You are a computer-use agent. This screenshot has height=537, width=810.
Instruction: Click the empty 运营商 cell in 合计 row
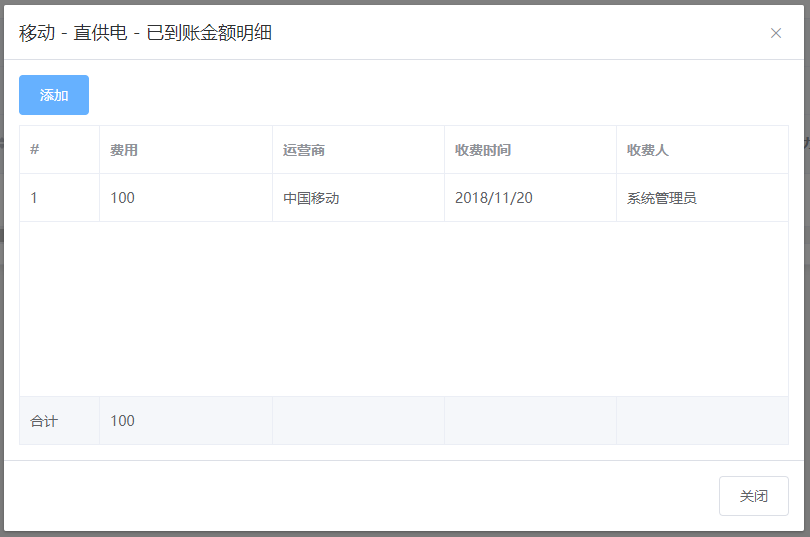coord(358,421)
